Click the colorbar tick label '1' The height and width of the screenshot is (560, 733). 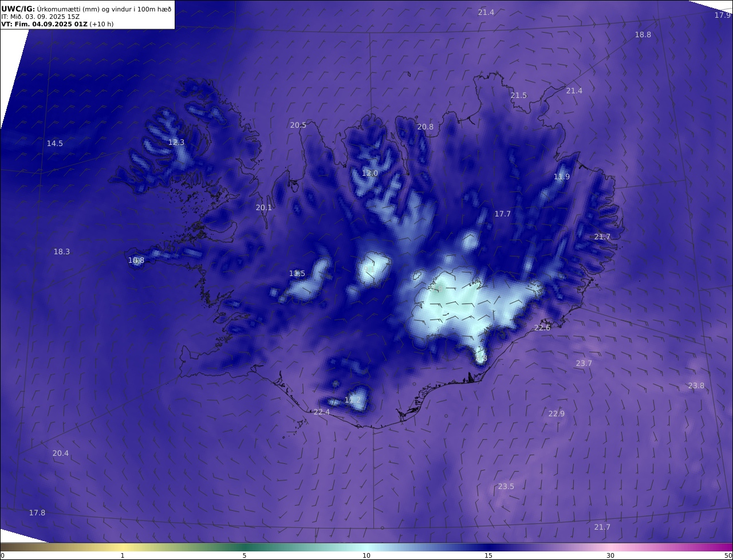click(x=123, y=555)
